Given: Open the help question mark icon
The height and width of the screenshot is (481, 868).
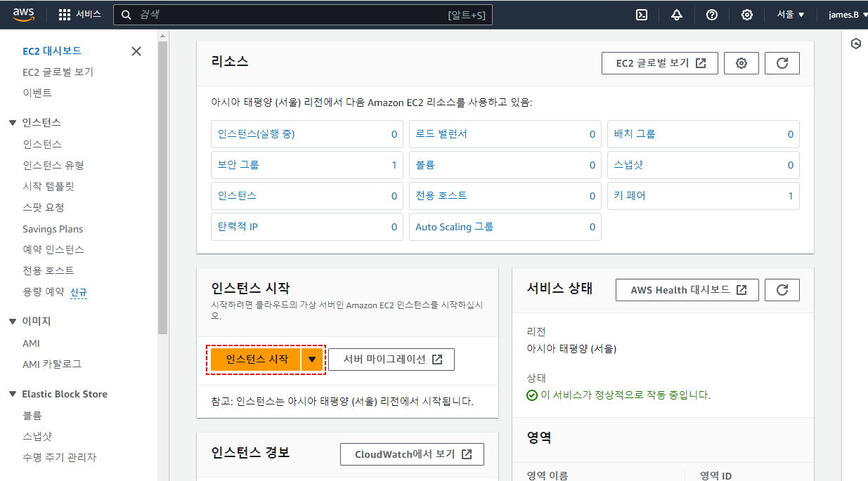Looking at the screenshot, I should [x=712, y=15].
